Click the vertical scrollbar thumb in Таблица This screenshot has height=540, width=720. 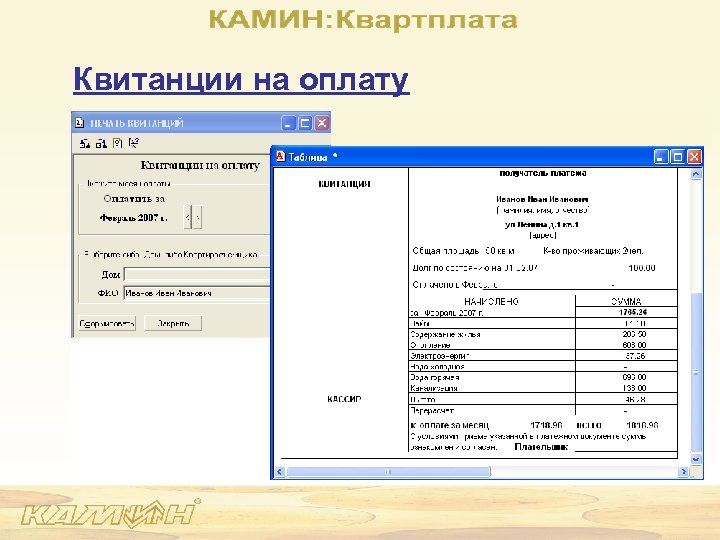[696, 372]
